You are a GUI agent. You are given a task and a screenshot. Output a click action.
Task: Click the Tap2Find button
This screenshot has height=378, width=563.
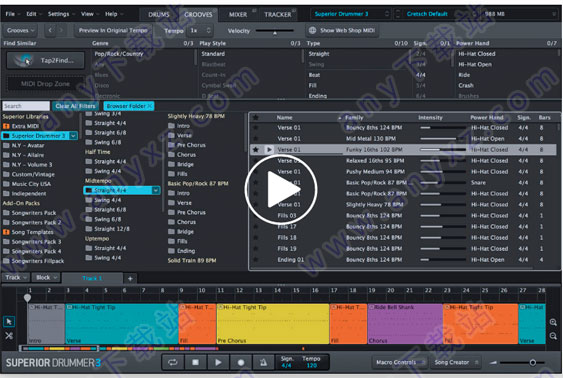(x=46, y=60)
